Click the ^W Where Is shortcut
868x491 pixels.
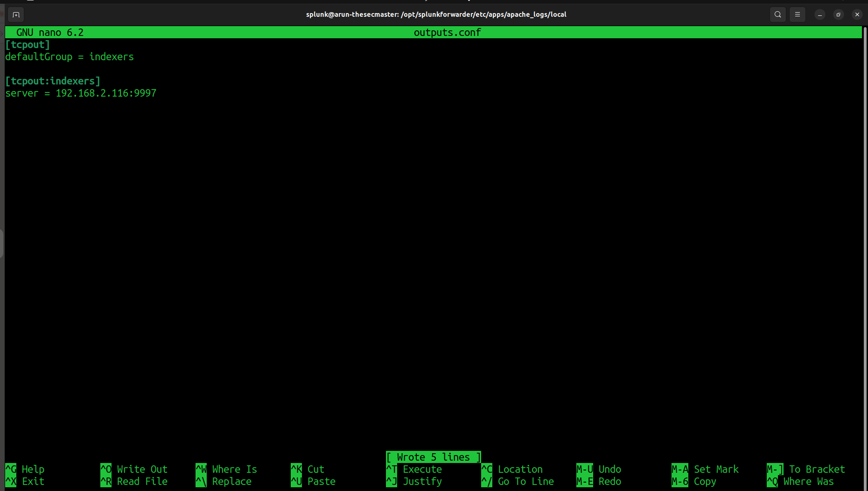pos(226,470)
